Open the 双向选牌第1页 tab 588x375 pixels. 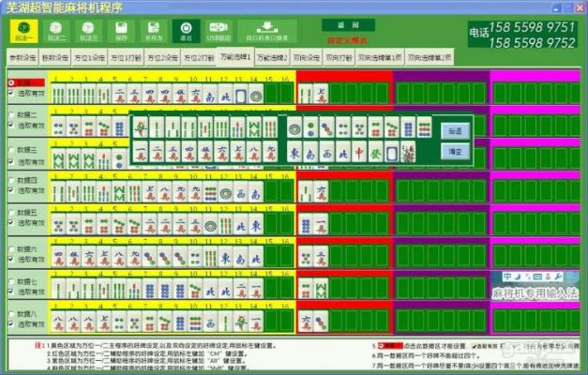(380, 58)
